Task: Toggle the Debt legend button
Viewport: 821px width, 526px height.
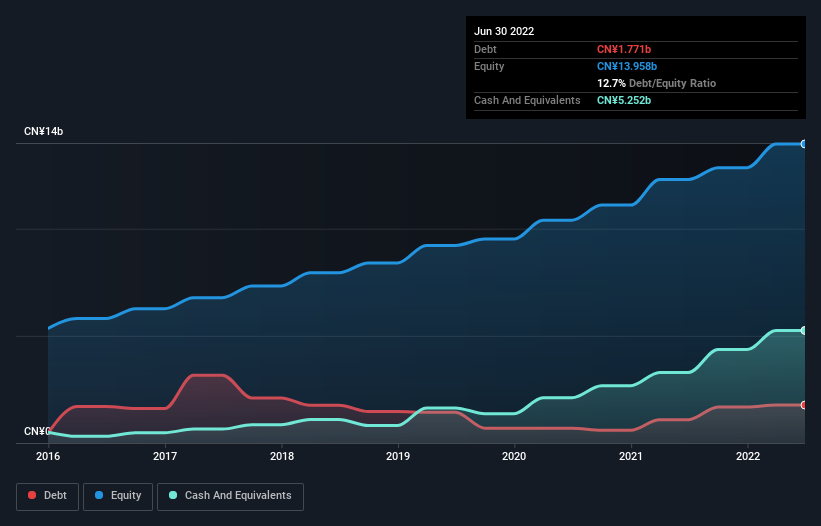Action: [x=48, y=496]
